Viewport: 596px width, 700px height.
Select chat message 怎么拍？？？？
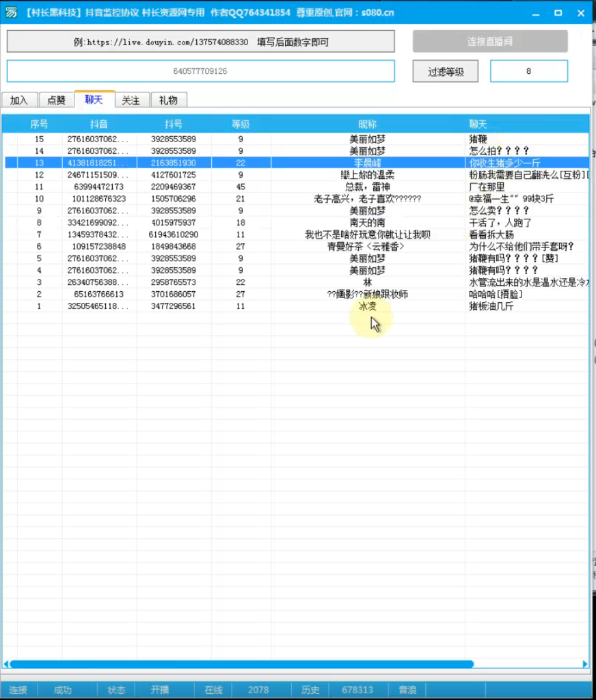(x=499, y=151)
